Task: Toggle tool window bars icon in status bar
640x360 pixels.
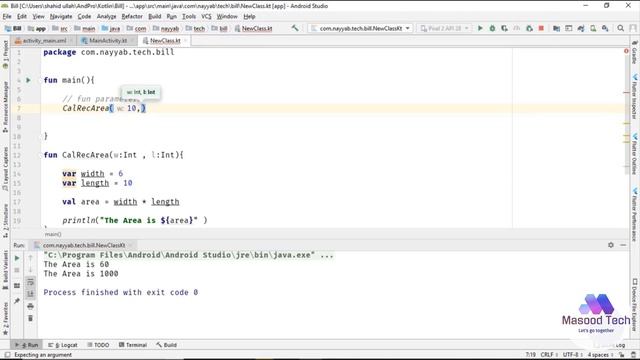Action: click(x=7, y=355)
